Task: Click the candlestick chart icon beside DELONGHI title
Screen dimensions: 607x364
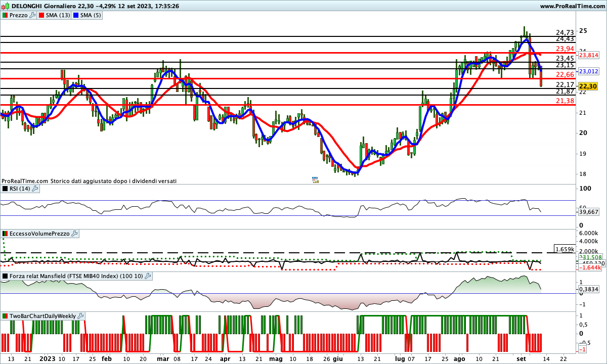Action: 5,6
